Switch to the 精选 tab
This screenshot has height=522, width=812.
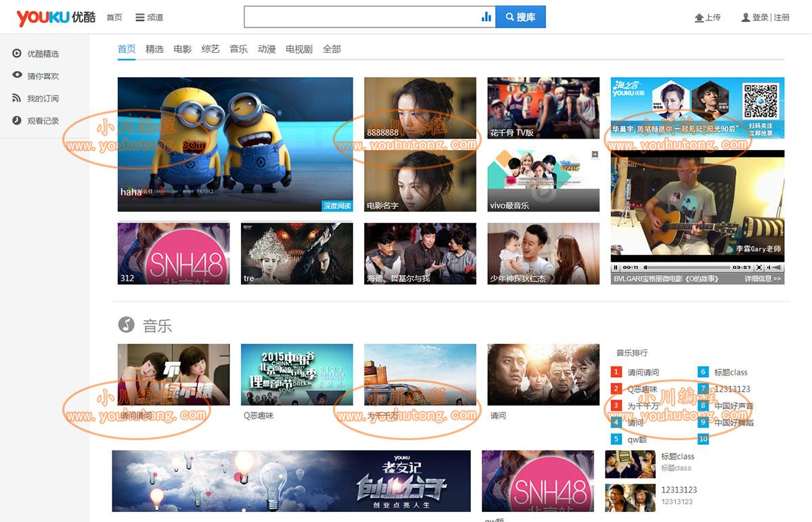click(x=154, y=49)
